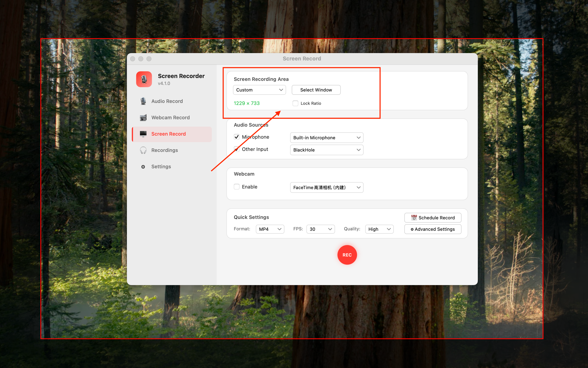This screenshot has width=588, height=368.
Task: Click the Schedule Record button
Action: (x=433, y=217)
